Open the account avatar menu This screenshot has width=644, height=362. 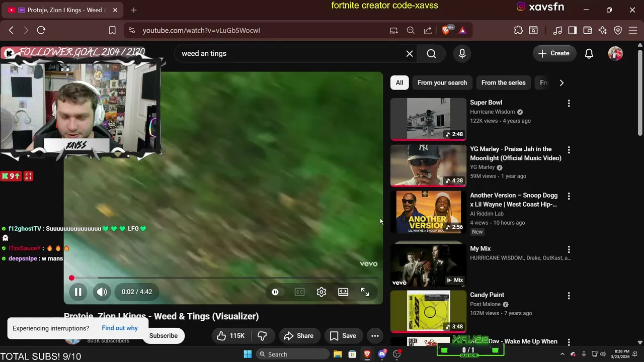tap(615, 53)
